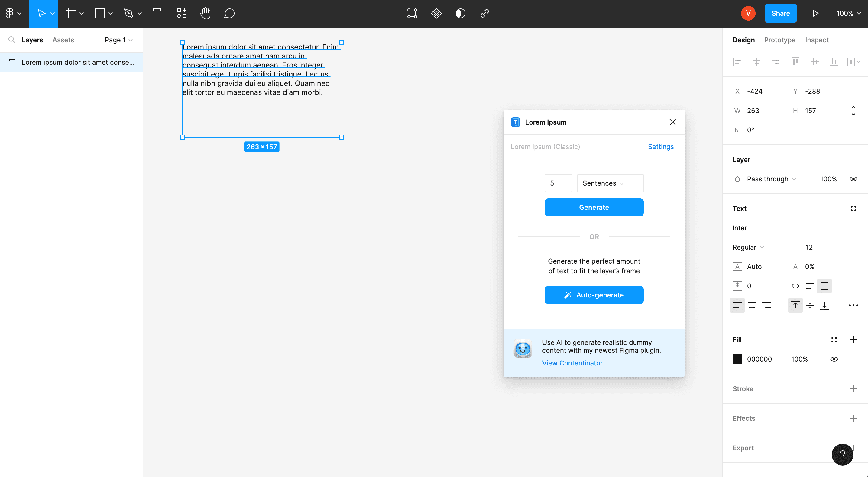Open the View Contentinator link
Image resolution: width=868 pixels, height=477 pixels.
pyautogui.click(x=572, y=363)
